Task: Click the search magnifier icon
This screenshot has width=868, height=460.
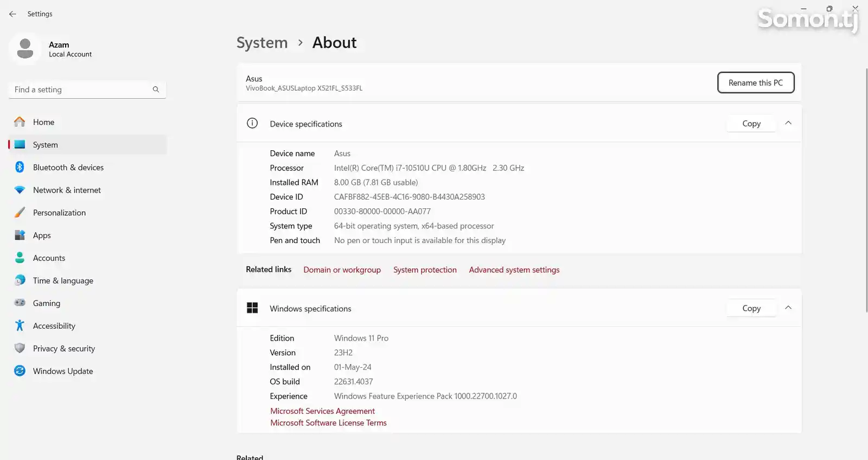Action: pyautogui.click(x=156, y=90)
